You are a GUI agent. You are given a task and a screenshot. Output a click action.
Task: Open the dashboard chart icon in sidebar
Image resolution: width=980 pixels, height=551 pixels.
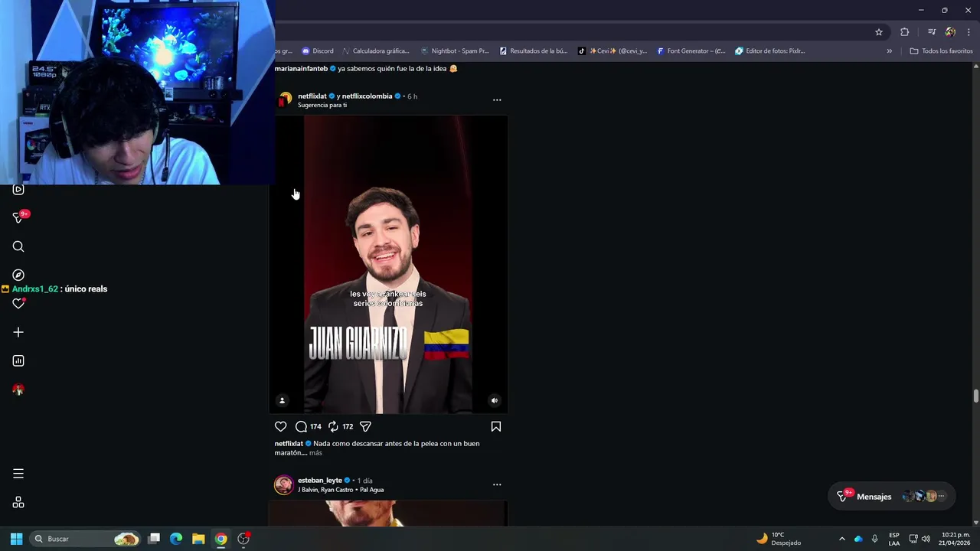18,360
